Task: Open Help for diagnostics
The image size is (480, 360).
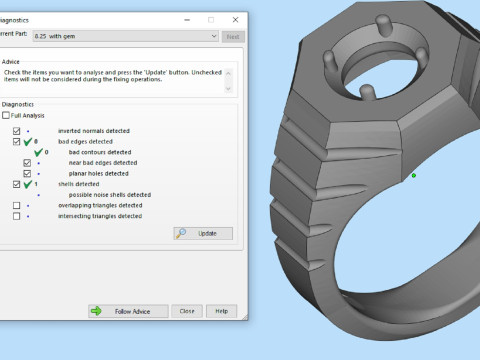Action: tap(221, 311)
